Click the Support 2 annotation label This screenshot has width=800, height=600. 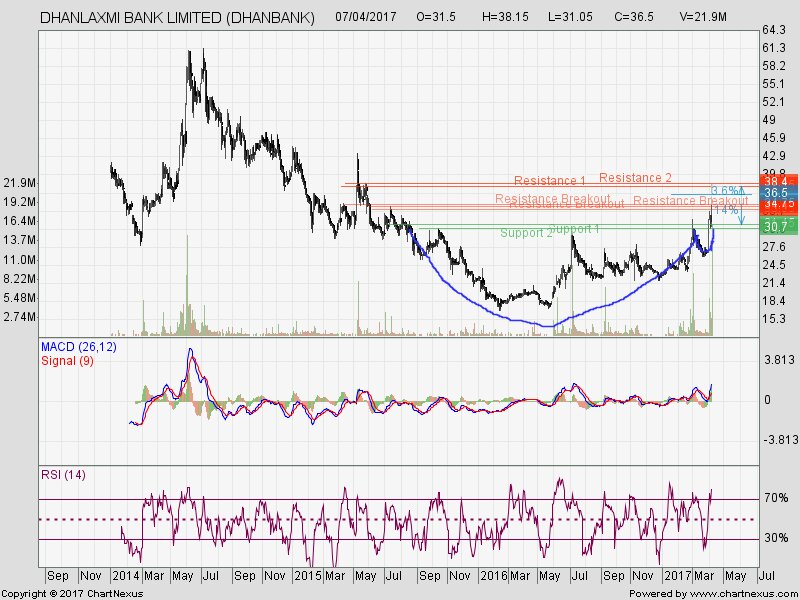click(x=526, y=233)
